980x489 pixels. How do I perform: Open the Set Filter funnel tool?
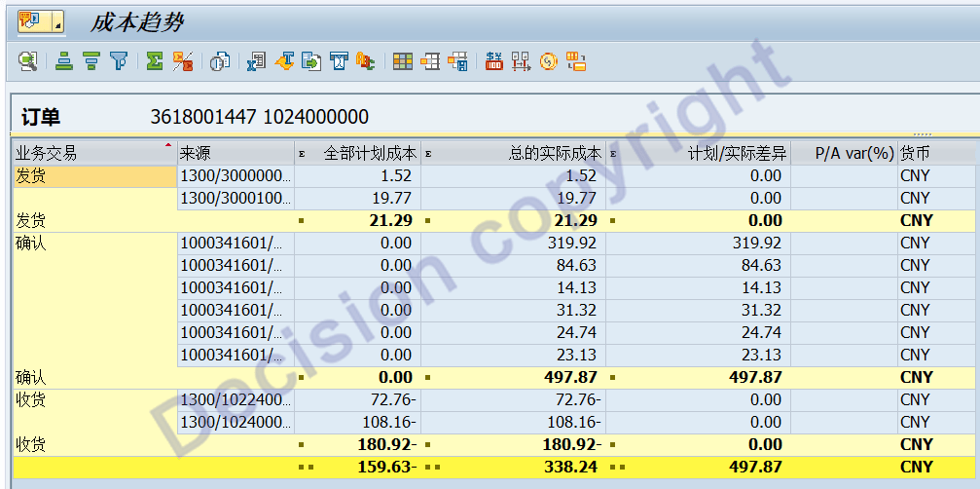(119, 61)
